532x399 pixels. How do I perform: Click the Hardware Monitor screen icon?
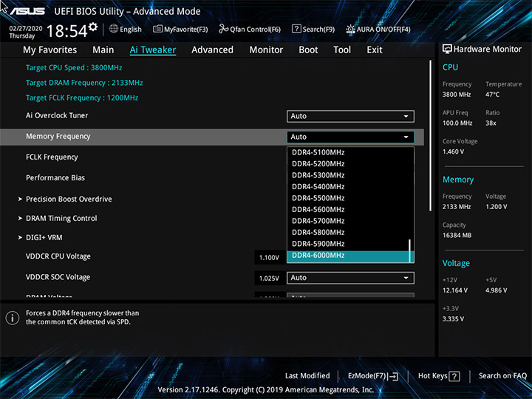click(x=447, y=49)
